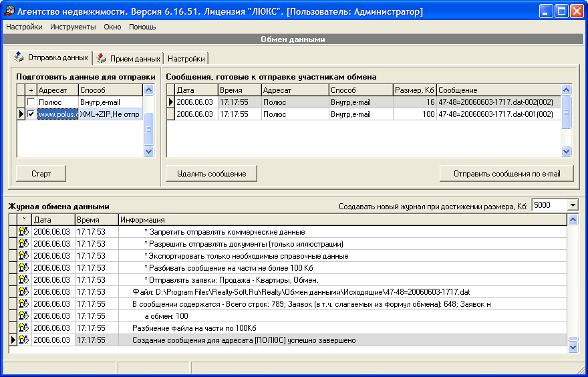
Task: Click the application icon in the title bar
Action: click(x=9, y=11)
